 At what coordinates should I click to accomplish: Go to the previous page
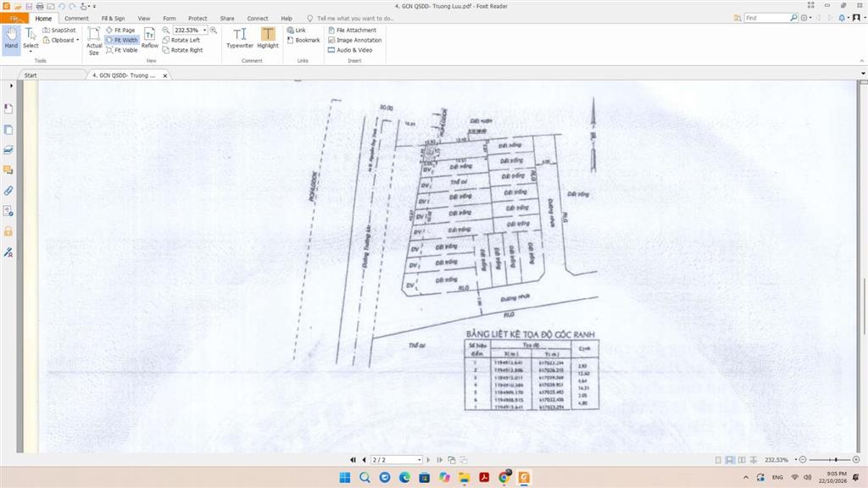(x=364, y=460)
